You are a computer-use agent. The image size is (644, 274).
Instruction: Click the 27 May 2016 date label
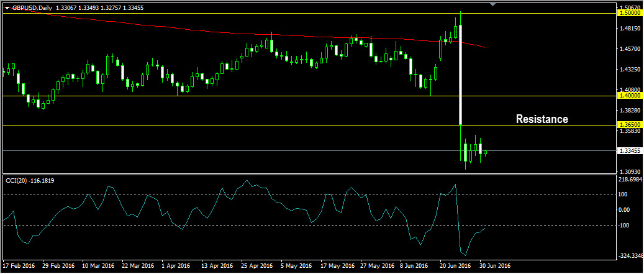click(x=378, y=266)
